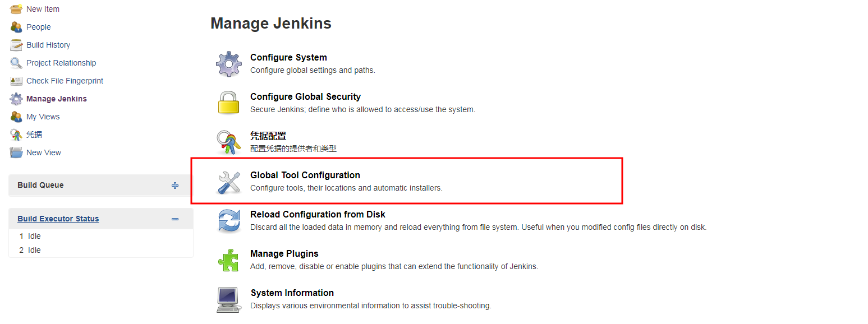Click the People sidebar icon
The image size is (868, 324).
(x=16, y=27)
